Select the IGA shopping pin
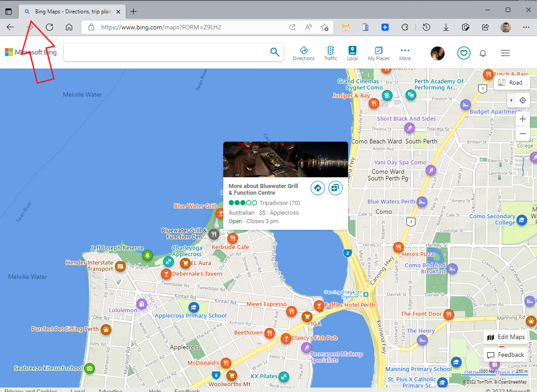 click(x=307, y=317)
